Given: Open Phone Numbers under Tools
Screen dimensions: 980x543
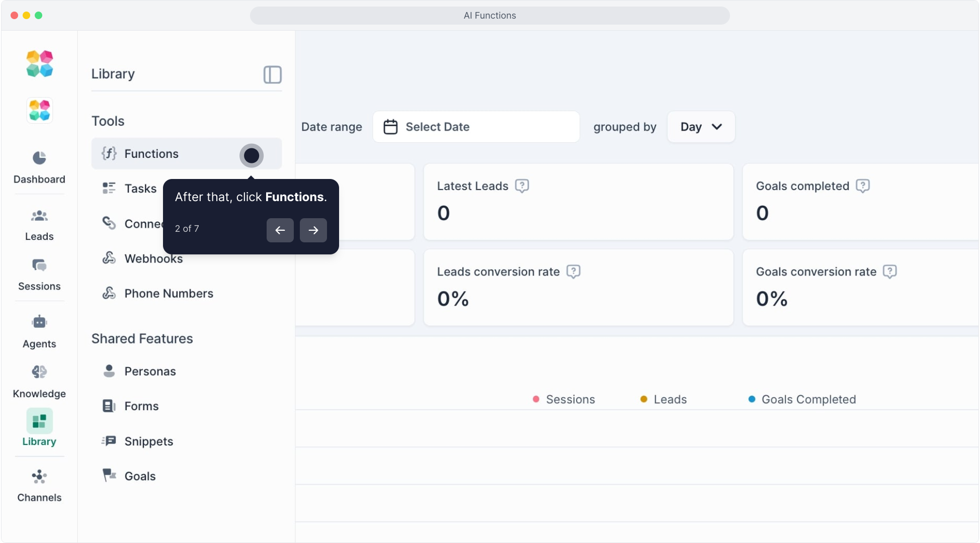Looking at the screenshot, I should pyautogui.click(x=169, y=294).
